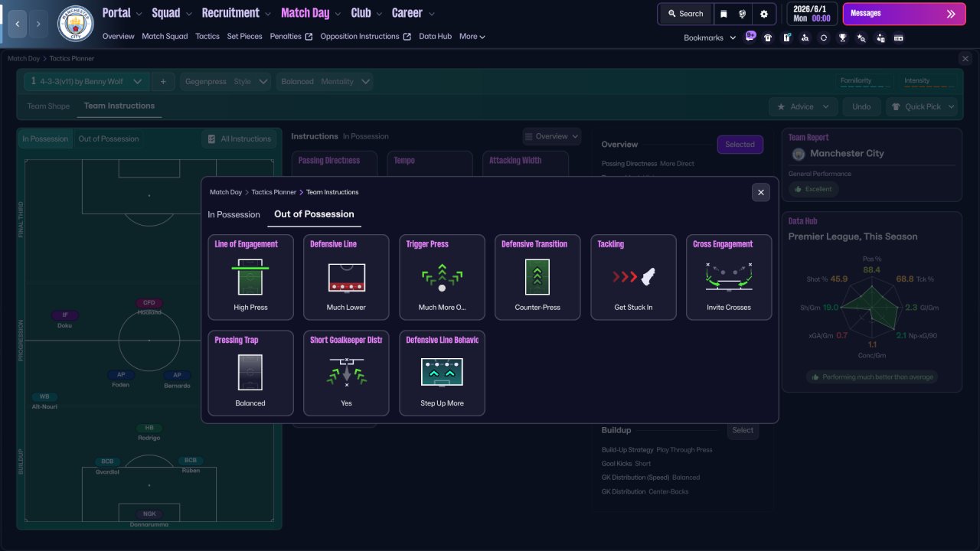Open the Balanced Mentality dropdown
Viewport: 980px width, 551px height.
tap(325, 81)
